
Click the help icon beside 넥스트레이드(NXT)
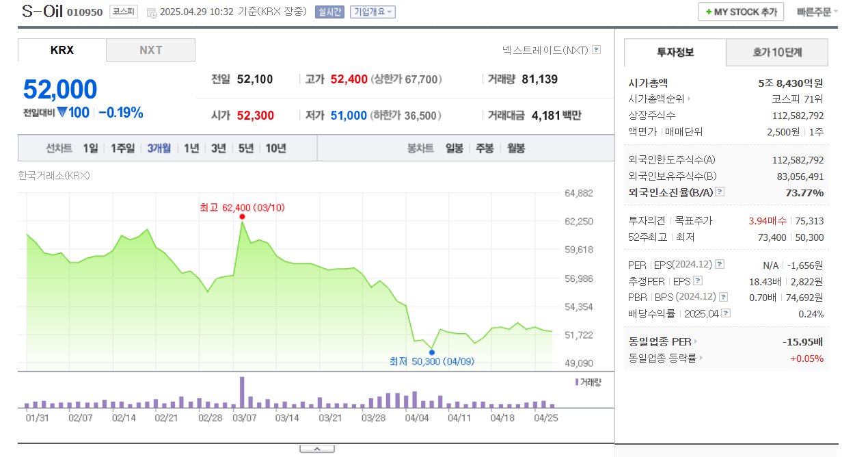596,50
